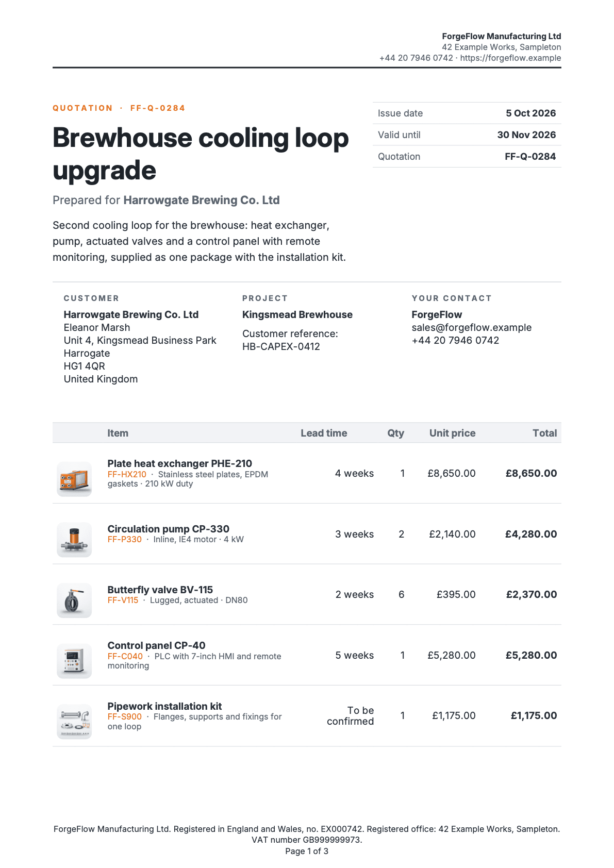
Task: Click customer contact name 'Eleanor Marsh'
Action: pos(96,327)
